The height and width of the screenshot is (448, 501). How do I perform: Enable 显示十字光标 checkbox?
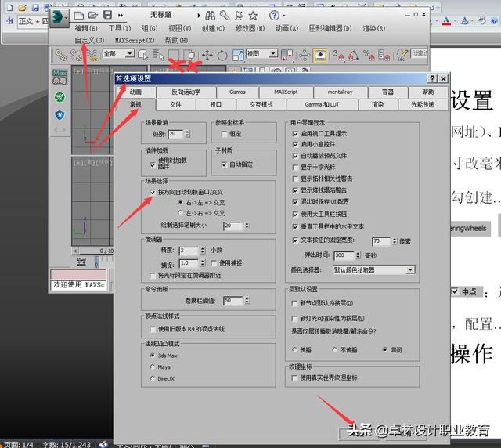click(x=295, y=168)
